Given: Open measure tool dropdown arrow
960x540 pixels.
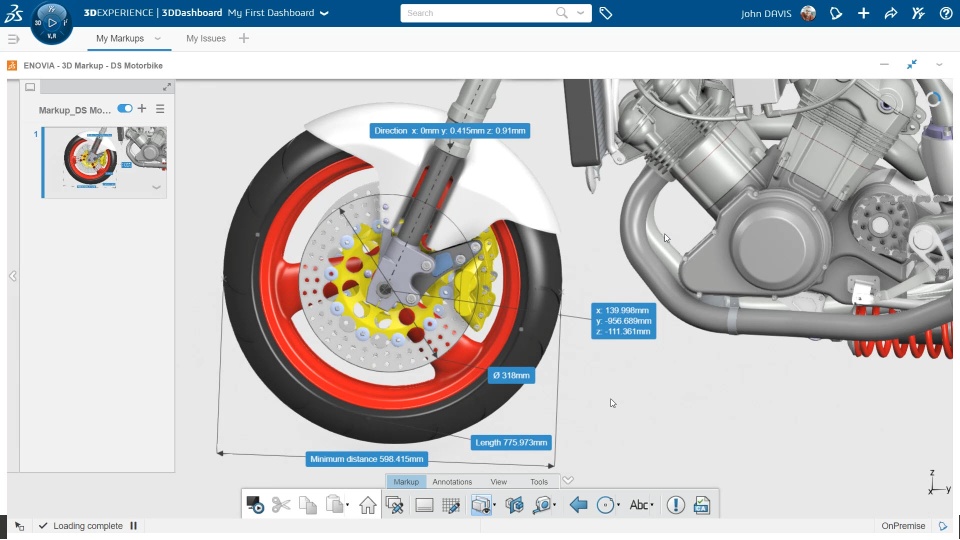Looking at the screenshot, I should [554, 506].
